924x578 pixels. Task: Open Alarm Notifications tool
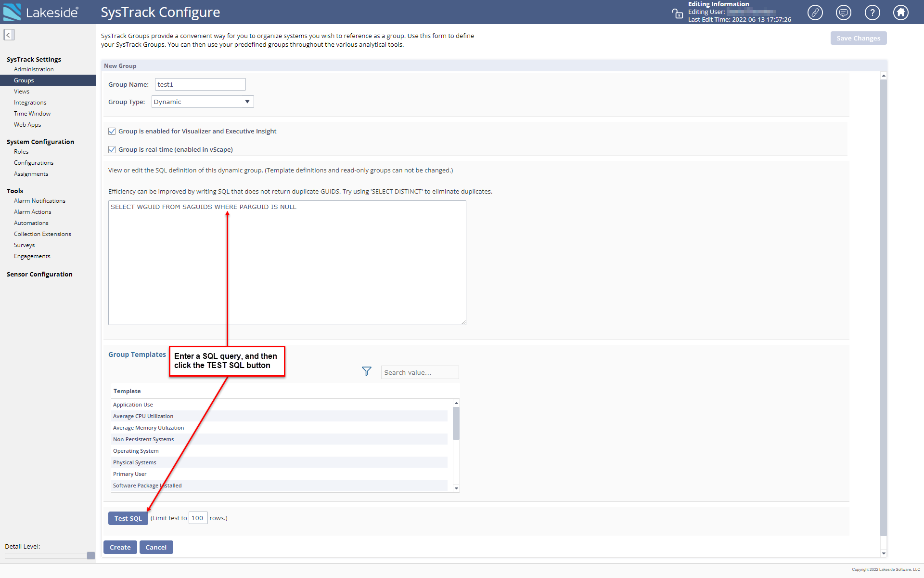tap(40, 201)
